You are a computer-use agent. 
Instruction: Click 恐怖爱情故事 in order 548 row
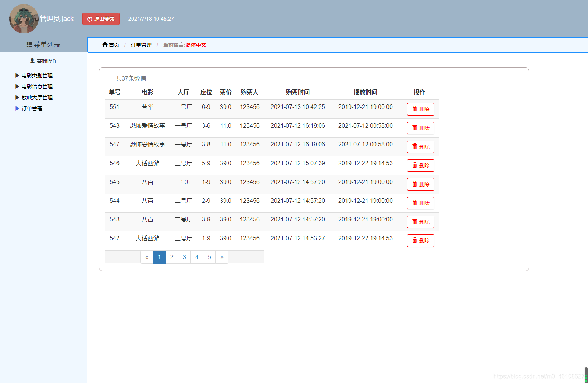coord(147,126)
